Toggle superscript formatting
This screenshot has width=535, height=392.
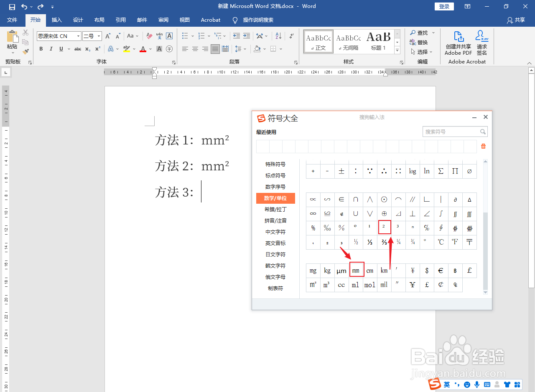pos(97,49)
